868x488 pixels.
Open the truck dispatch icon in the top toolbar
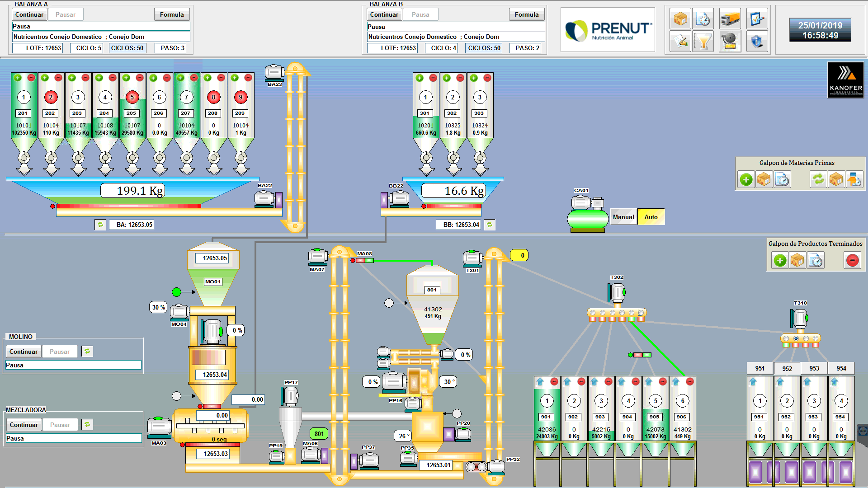(730, 19)
